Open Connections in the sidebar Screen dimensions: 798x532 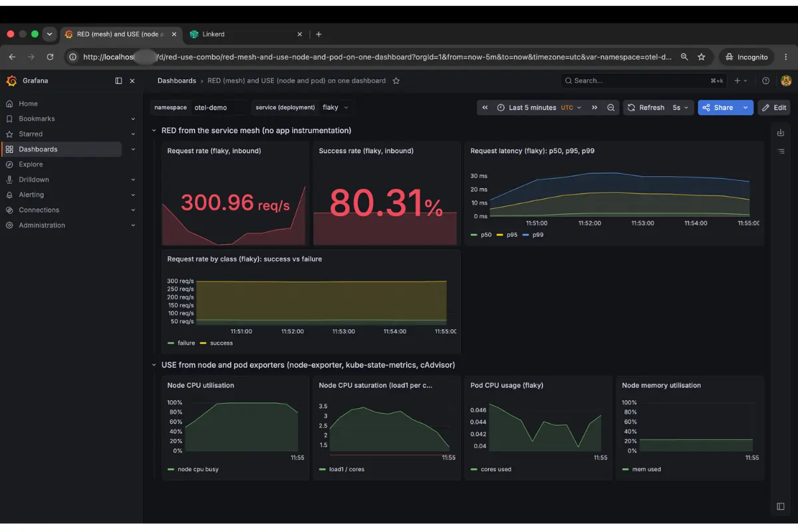39,210
